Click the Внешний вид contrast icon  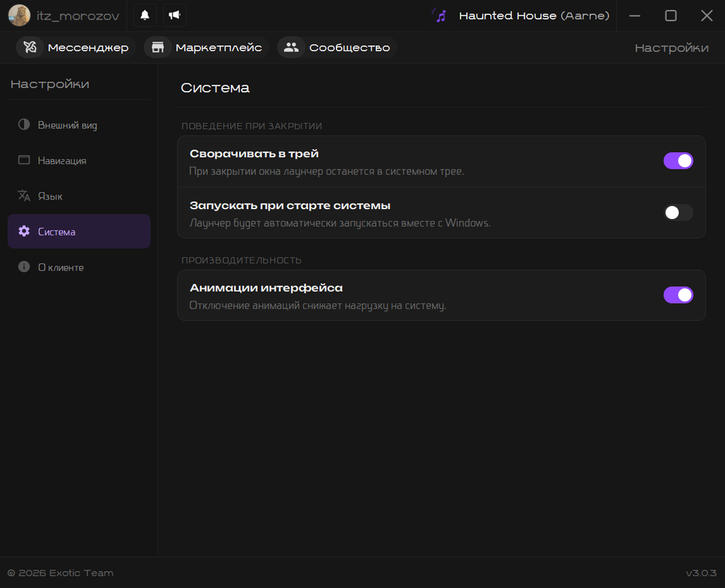tap(24, 124)
